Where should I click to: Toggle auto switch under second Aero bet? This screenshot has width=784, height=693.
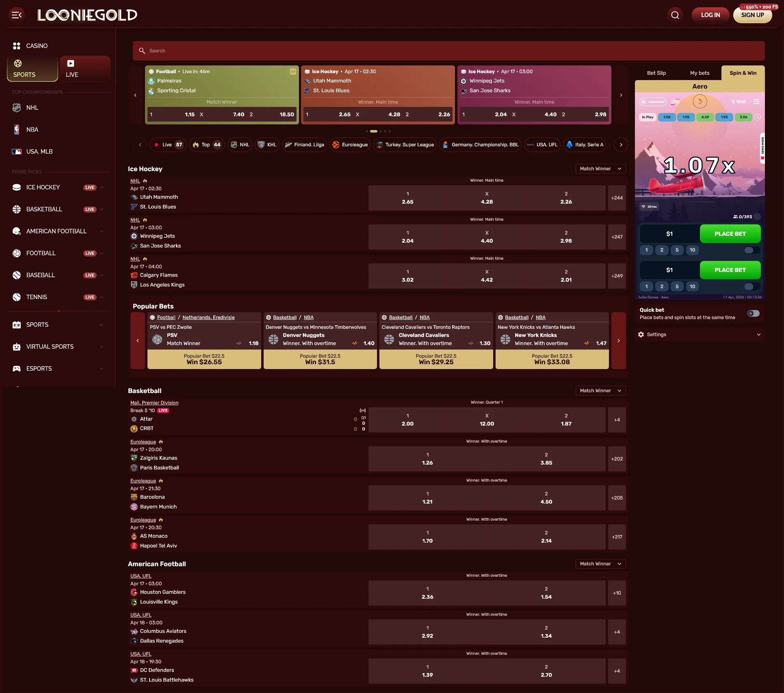click(752, 287)
